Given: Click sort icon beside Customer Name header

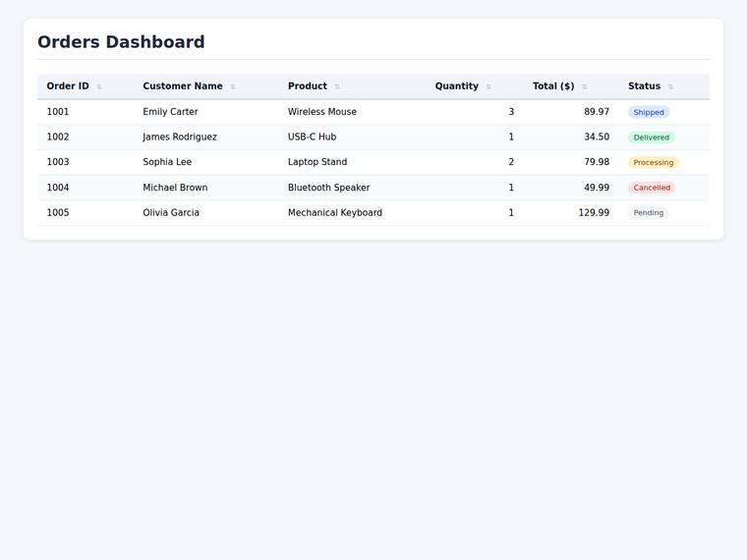Looking at the screenshot, I should point(233,86).
